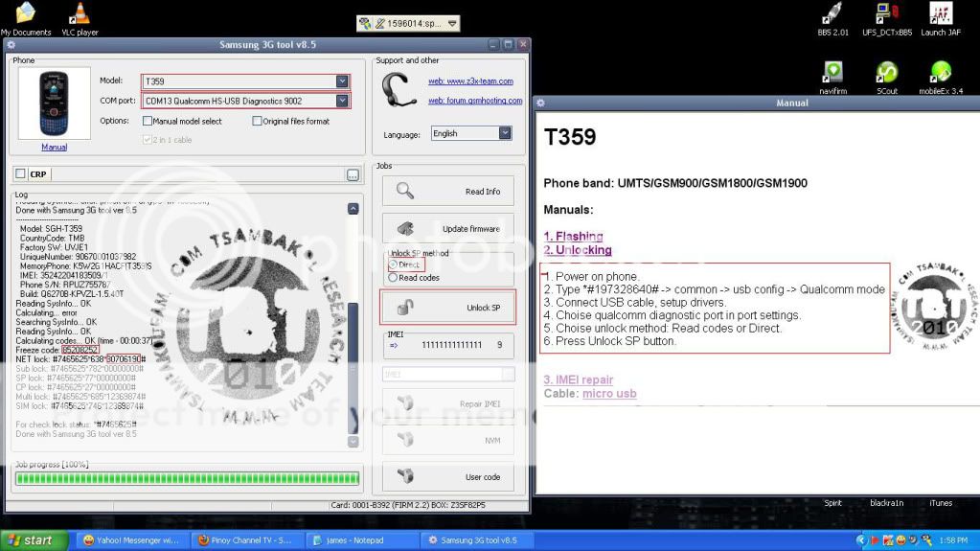Click Model: SGH-T359 line in log

coord(51,229)
